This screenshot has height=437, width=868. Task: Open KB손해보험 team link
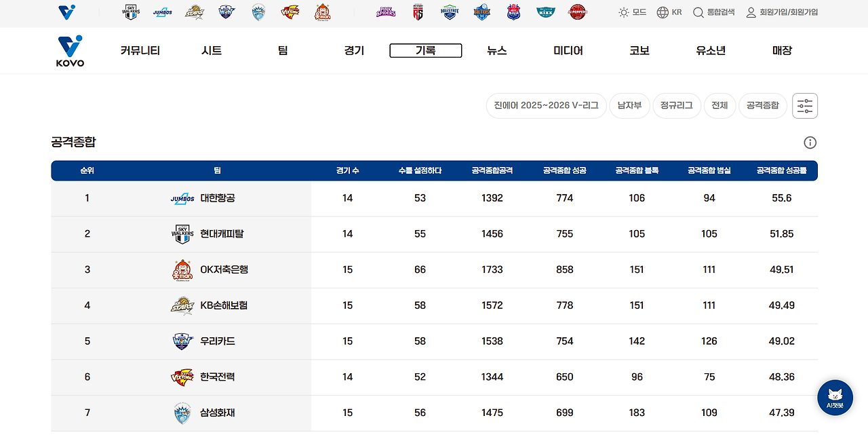point(224,305)
